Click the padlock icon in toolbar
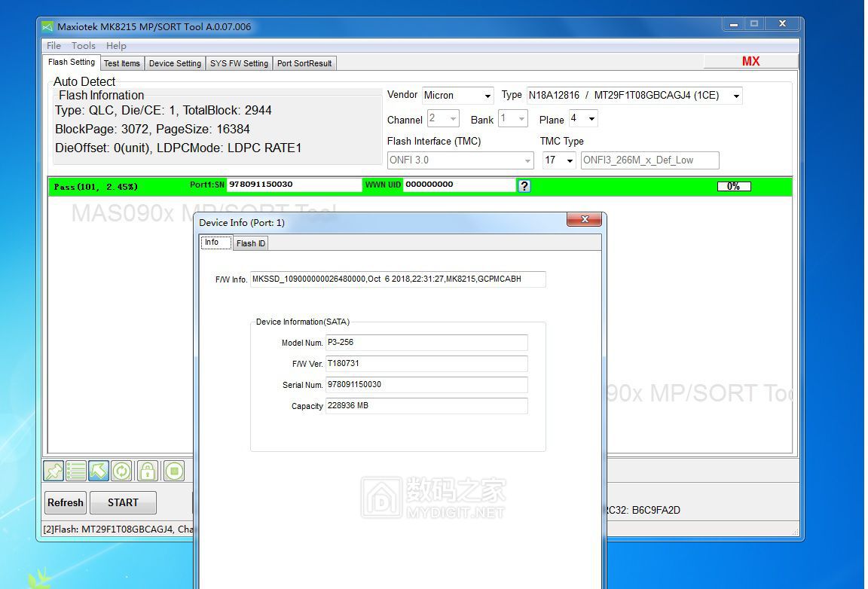Screen dimensions: 868x589 [147, 470]
